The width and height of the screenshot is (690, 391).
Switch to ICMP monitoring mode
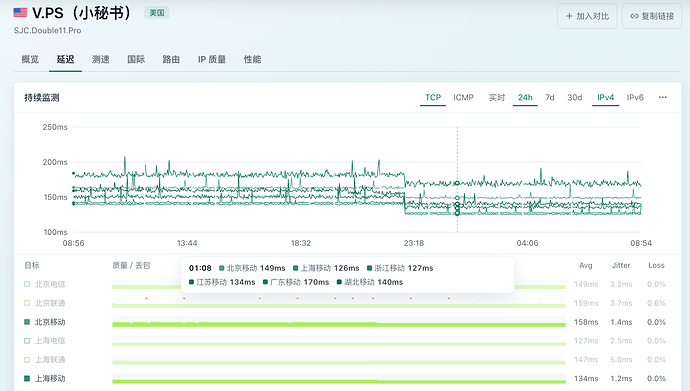(x=463, y=97)
